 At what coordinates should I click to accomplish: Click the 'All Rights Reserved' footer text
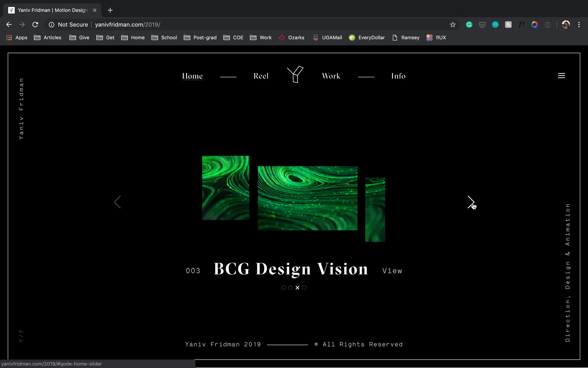tap(363, 344)
